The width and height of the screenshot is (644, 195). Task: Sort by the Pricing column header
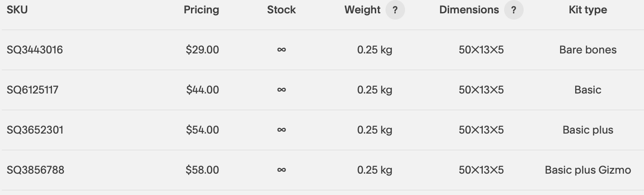click(202, 10)
